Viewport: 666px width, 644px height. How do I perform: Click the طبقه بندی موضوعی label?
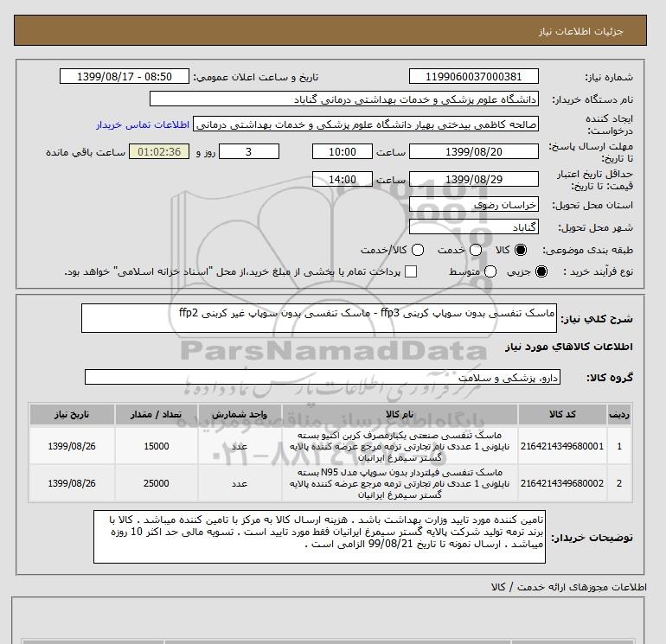coord(588,250)
